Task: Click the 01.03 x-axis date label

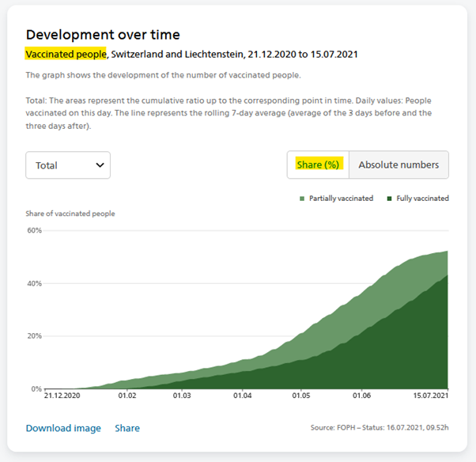Action: [x=182, y=396]
